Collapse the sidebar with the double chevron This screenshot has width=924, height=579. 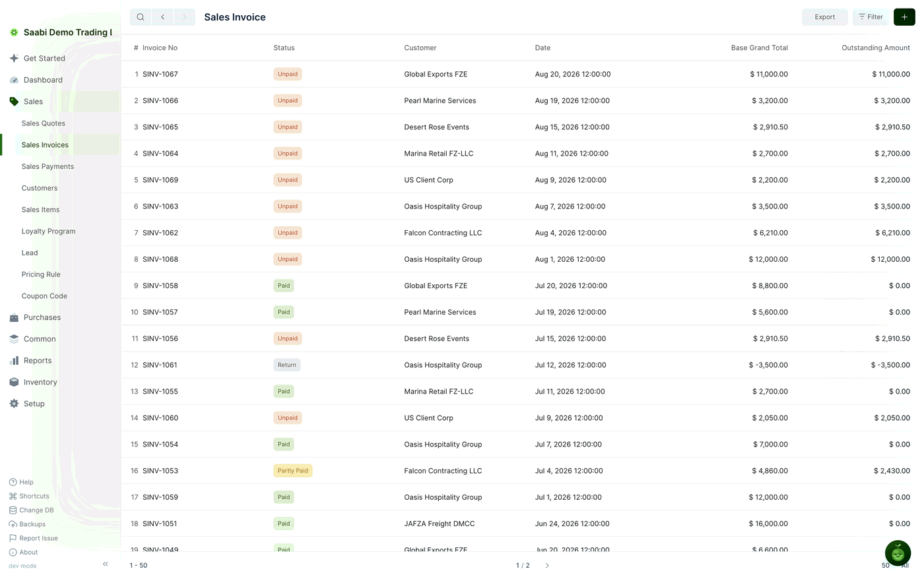click(106, 564)
